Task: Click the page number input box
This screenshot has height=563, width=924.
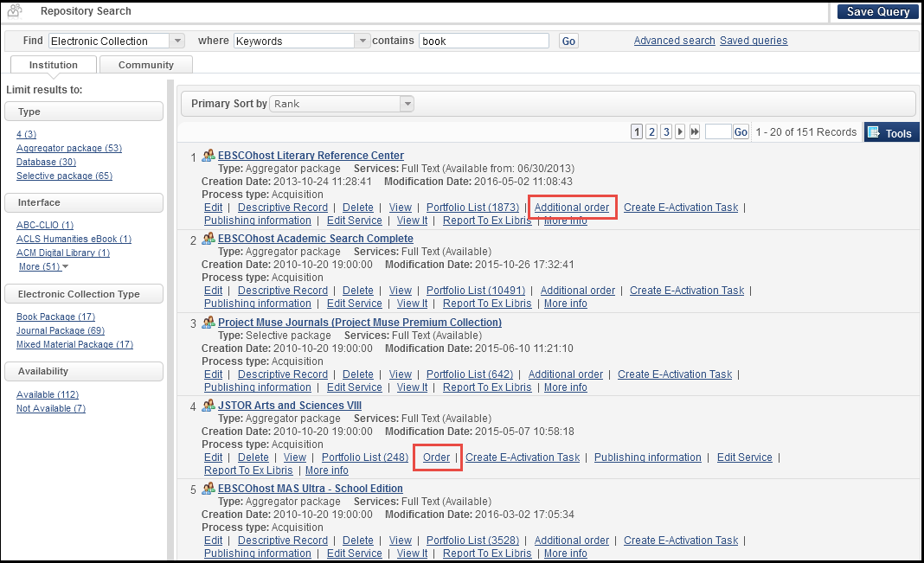Action: point(718,132)
